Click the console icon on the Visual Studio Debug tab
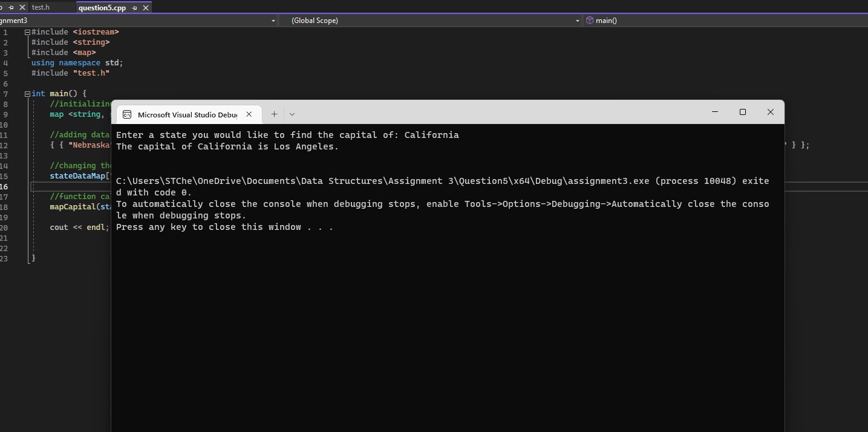Viewport: 868px width, 432px height. tap(127, 114)
